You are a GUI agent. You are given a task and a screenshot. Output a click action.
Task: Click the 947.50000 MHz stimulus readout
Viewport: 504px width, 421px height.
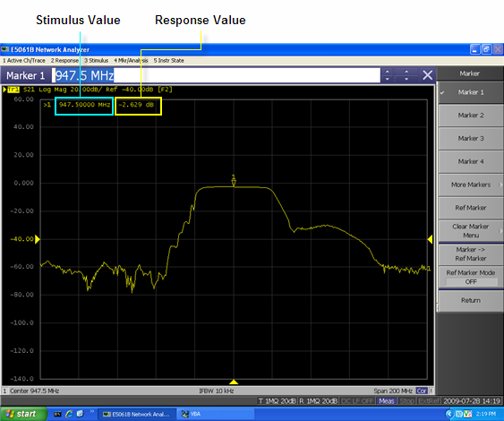click(84, 105)
